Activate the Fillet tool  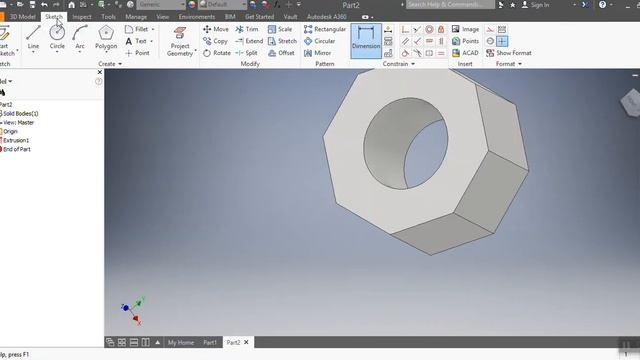pos(137,29)
